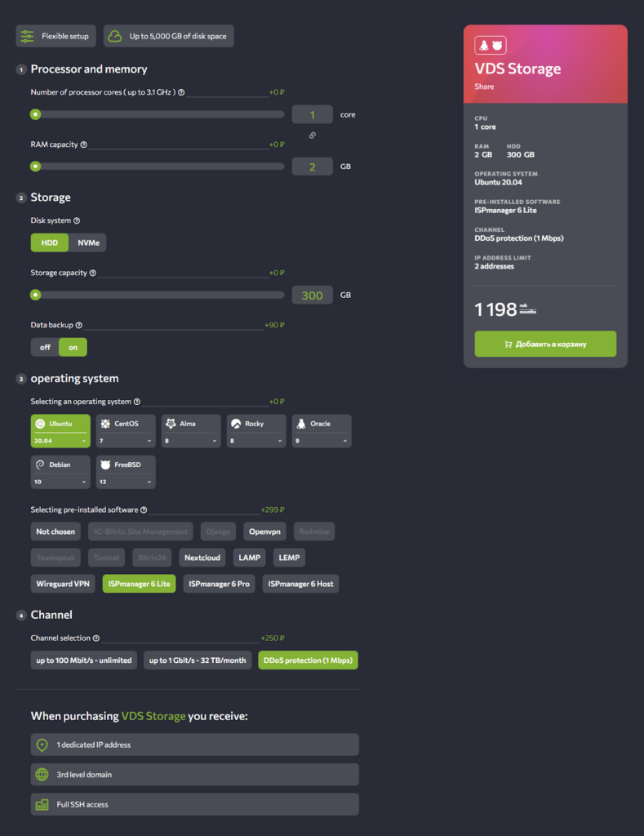Click the greyed-out Django software option
Viewport: 644px width, 836px height.
pos(218,531)
